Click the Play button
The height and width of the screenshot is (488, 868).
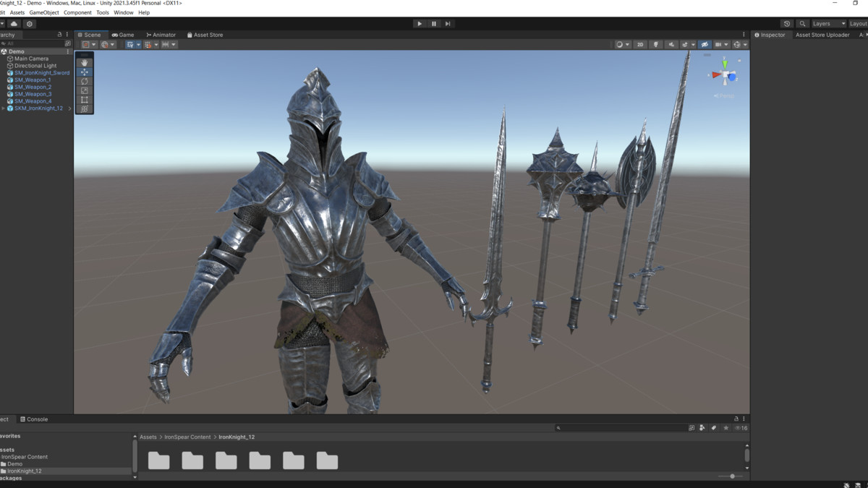click(420, 24)
